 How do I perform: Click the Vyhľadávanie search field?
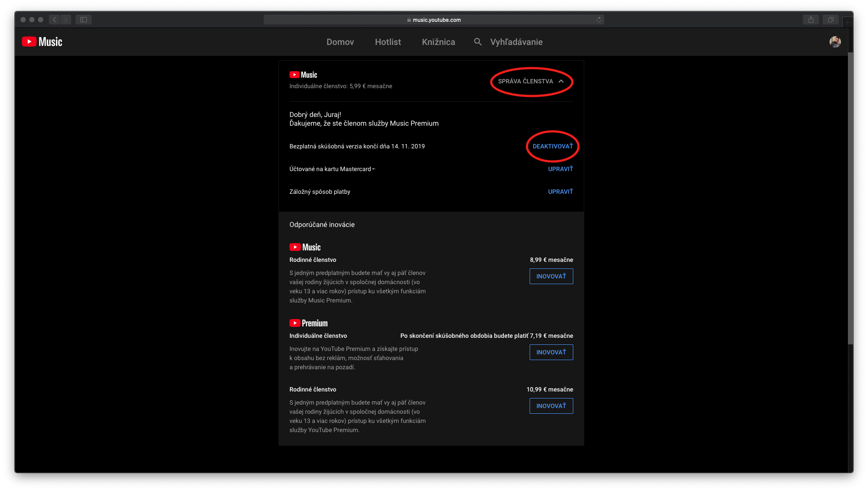pyautogui.click(x=517, y=42)
